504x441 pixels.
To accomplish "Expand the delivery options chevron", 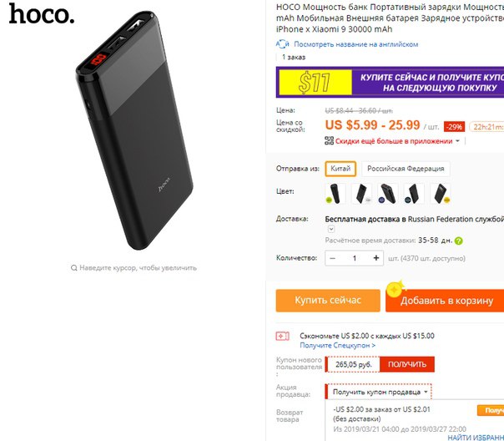I will coord(331,229).
